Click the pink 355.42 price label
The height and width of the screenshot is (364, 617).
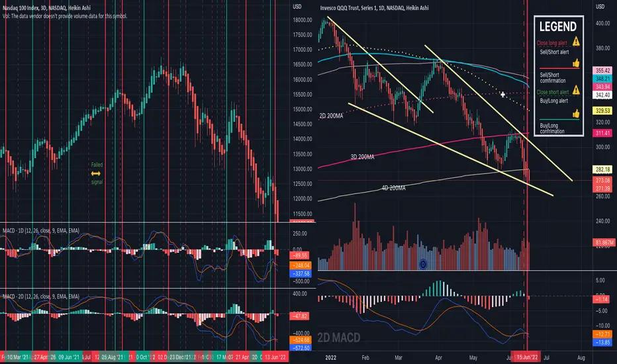click(602, 70)
